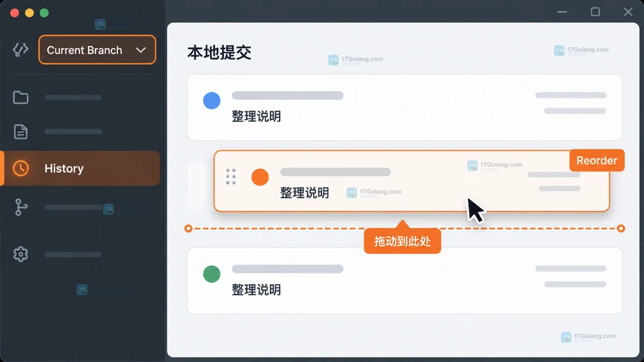
Task: Minimize window with the yellow button
Action: click(x=30, y=13)
